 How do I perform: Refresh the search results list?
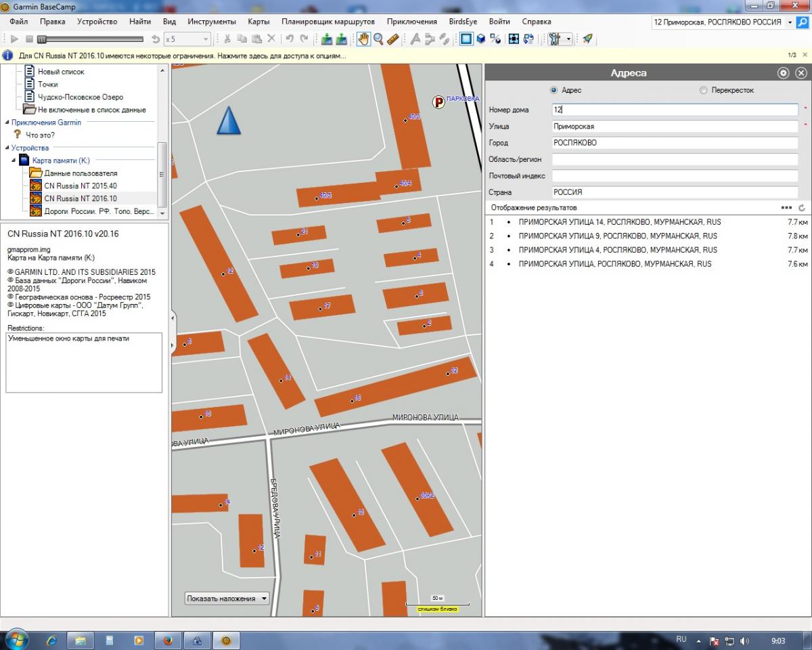[802, 208]
